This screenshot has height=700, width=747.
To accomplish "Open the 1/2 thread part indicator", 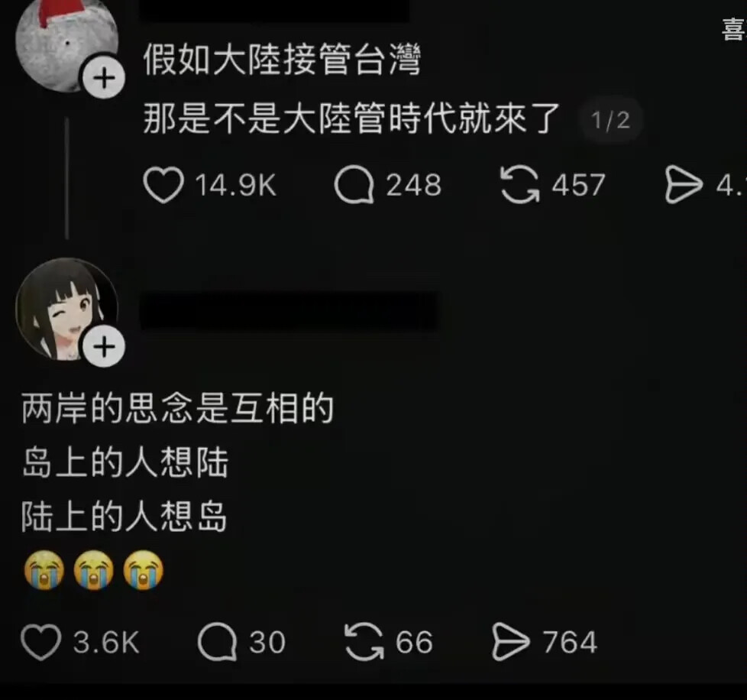I will tap(610, 121).
